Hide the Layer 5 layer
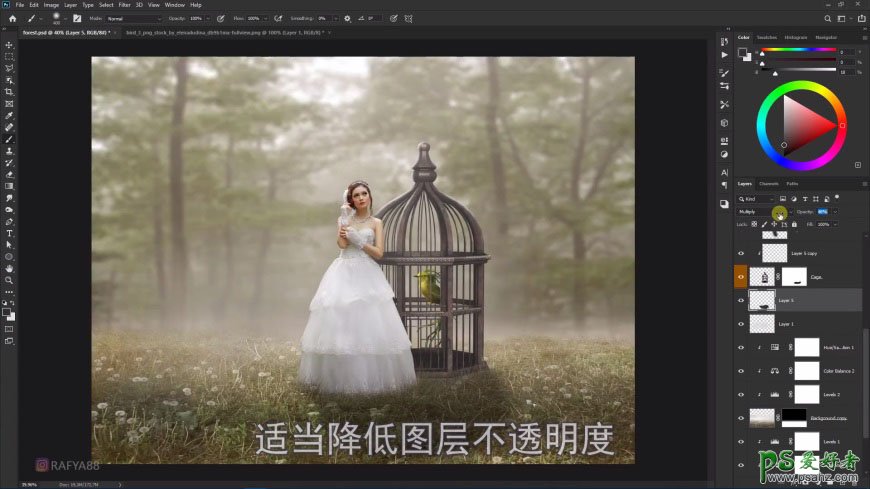This screenshot has height=489, width=870. tap(741, 300)
